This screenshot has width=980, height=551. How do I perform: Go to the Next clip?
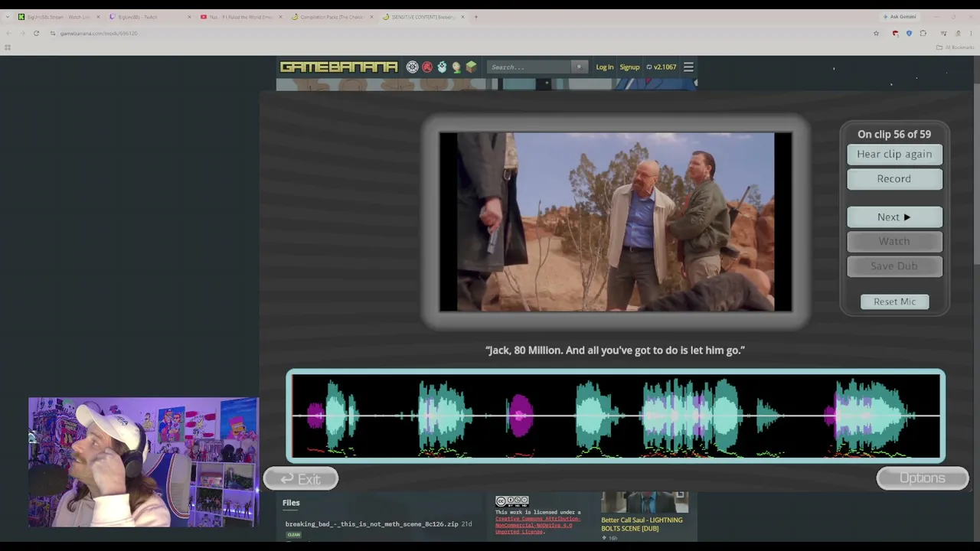(x=894, y=217)
